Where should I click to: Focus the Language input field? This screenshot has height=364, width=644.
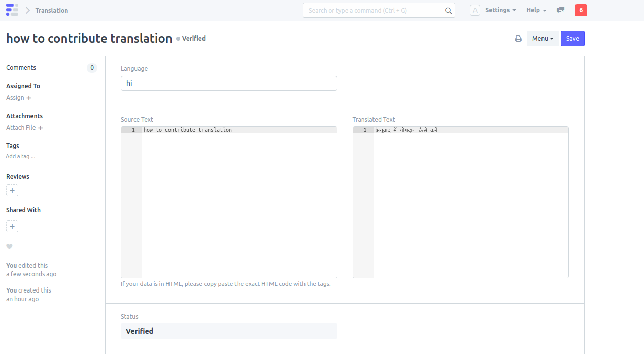point(229,83)
